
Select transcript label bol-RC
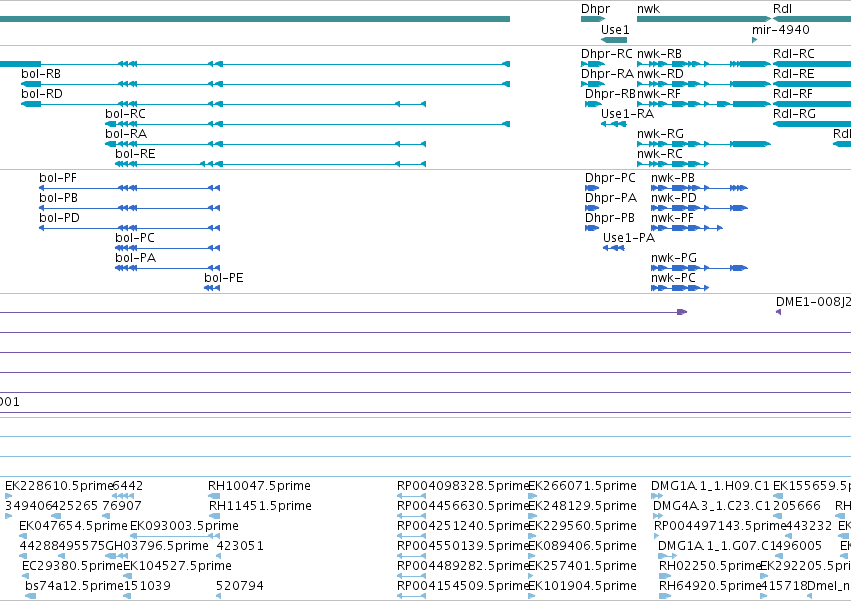coord(125,114)
